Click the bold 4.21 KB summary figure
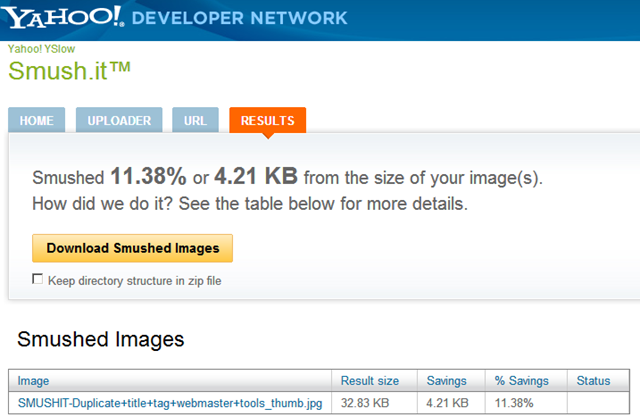This screenshot has height=417, width=640. pos(256,176)
